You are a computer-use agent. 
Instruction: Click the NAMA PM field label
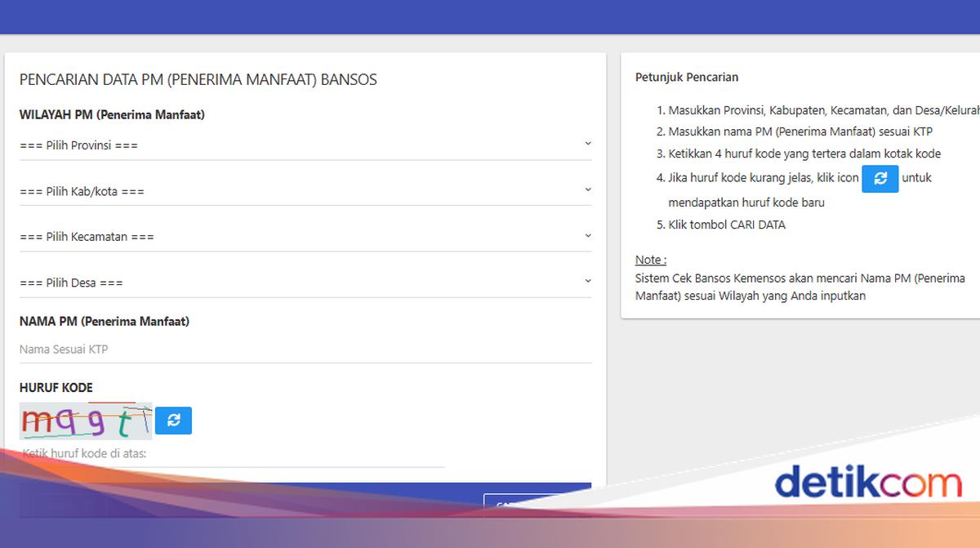(x=105, y=322)
